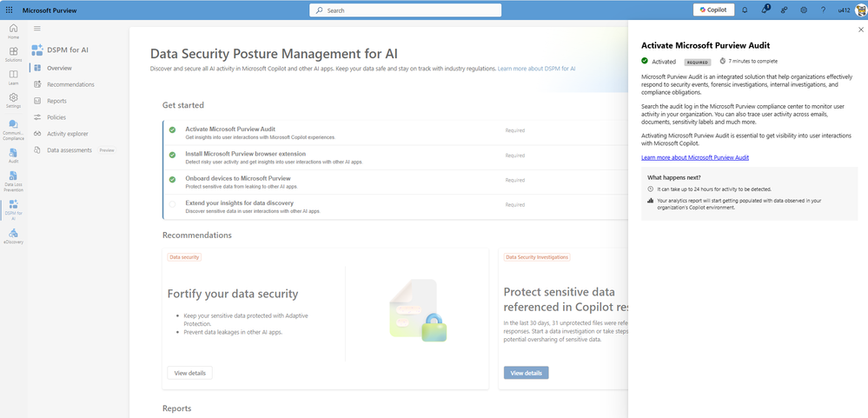868x418 pixels.
Task: Open the eDiscovery solution icon
Action: click(13, 236)
